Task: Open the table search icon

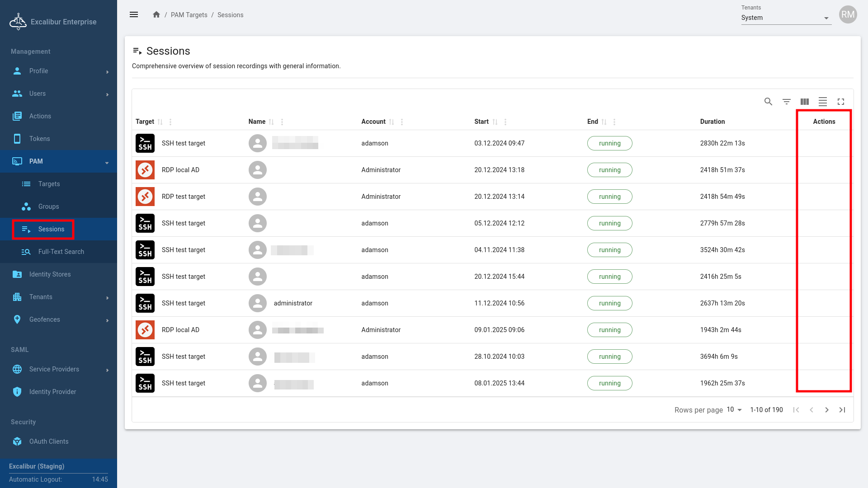Action: click(x=768, y=102)
